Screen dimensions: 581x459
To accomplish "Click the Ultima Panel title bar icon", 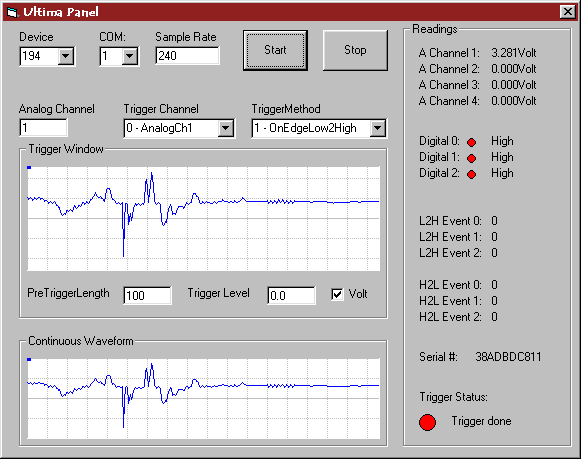I will tap(12, 12).
